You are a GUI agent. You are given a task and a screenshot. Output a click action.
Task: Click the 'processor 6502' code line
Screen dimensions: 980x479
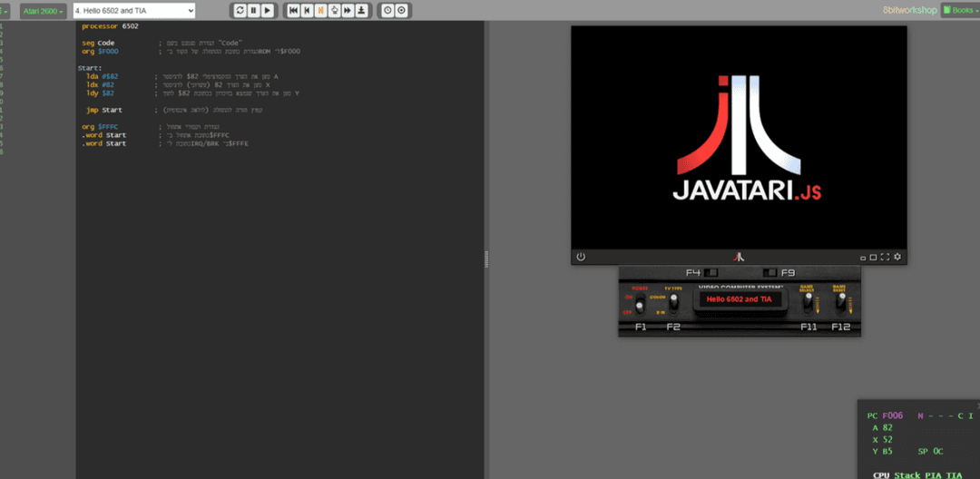point(110,26)
